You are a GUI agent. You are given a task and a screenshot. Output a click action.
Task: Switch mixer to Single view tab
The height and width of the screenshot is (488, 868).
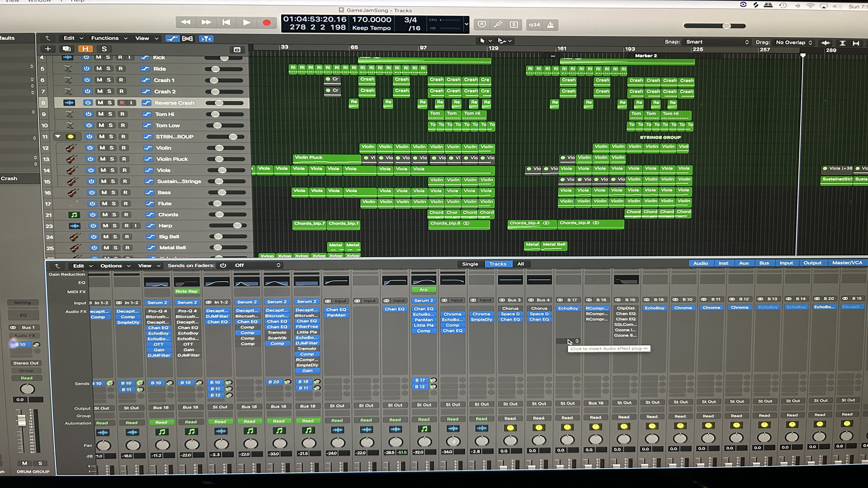pyautogui.click(x=470, y=264)
